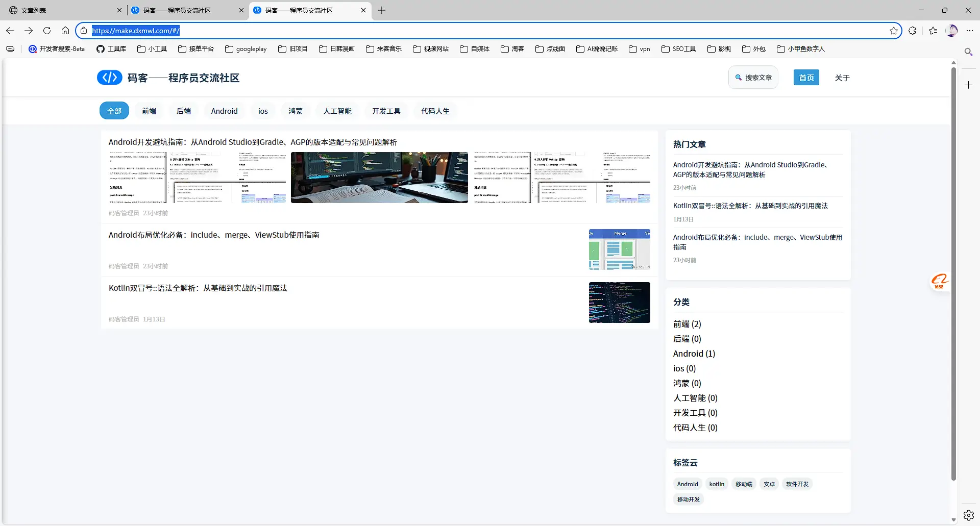Star this page as a favorite
Image resolution: width=980 pixels, height=526 pixels.
893,31
